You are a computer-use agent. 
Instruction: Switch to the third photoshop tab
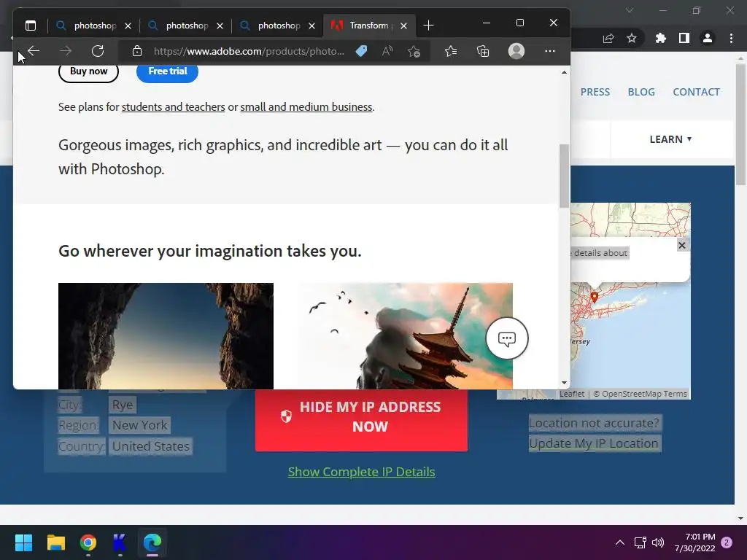[x=279, y=26]
